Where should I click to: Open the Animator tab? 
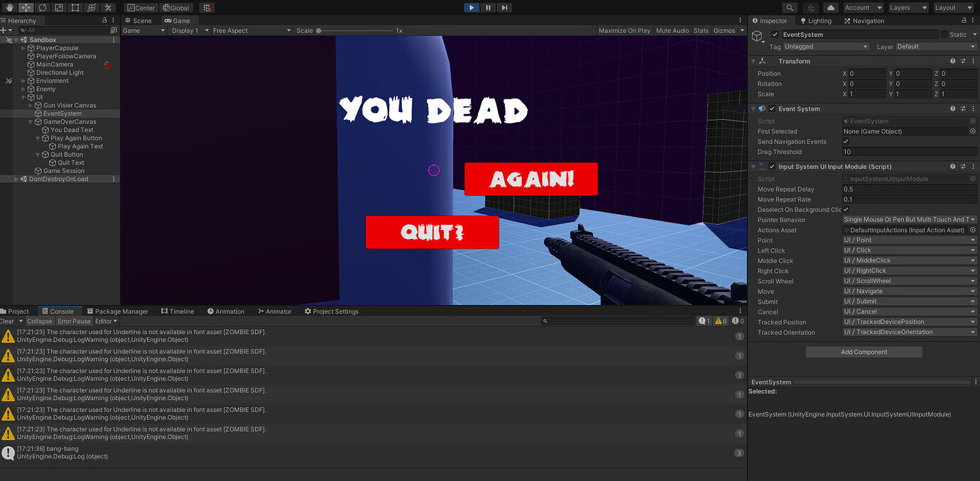[274, 311]
